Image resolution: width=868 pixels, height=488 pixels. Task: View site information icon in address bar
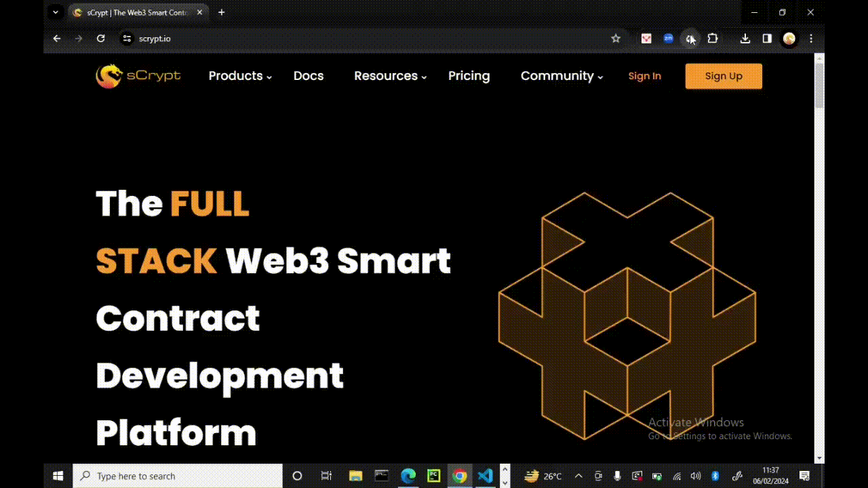tap(126, 39)
